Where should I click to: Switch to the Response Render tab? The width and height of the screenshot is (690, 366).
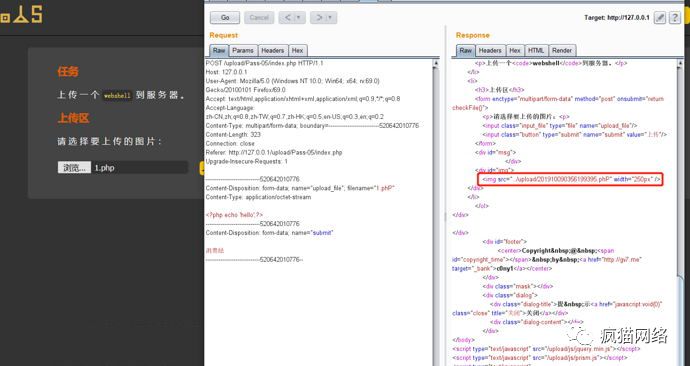562,51
